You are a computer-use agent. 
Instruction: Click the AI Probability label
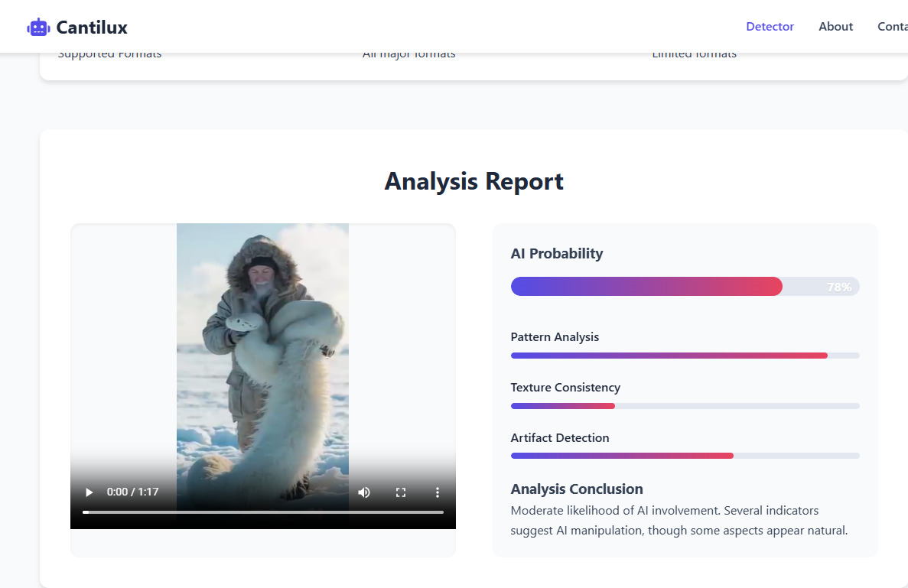pyautogui.click(x=556, y=254)
